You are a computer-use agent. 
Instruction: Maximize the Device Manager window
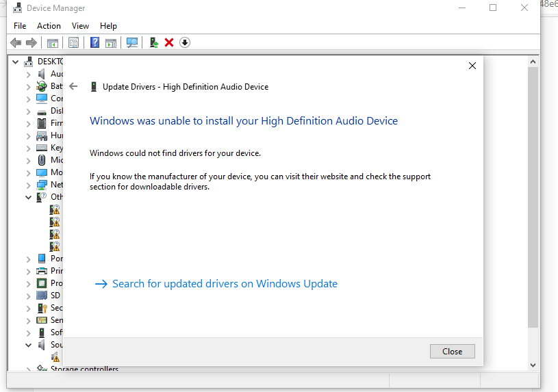pyautogui.click(x=493, y=8)
